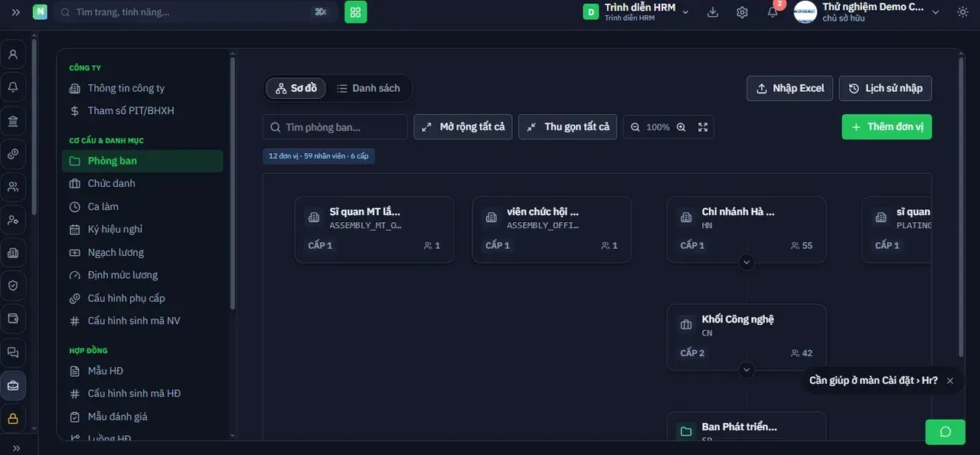Open notifications bell with badge 2
The width and height of the screenshot is (980, 455).
tap(773, 11)
